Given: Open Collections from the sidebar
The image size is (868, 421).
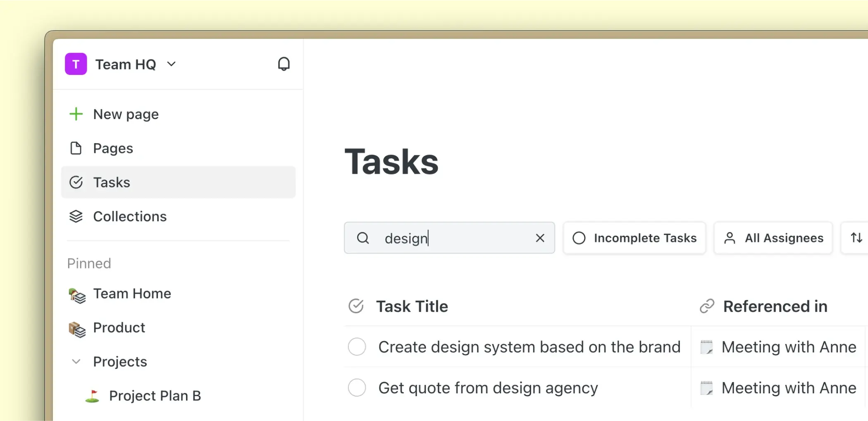Looking at the screenshot, I should pyautogui.click(x=129, y=217).
